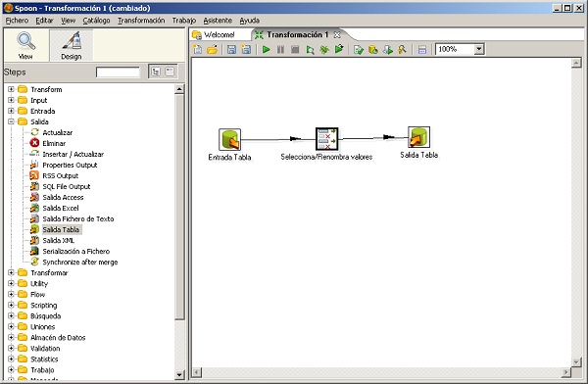
Task: Expand the Entrada folder
Action: 11,111
